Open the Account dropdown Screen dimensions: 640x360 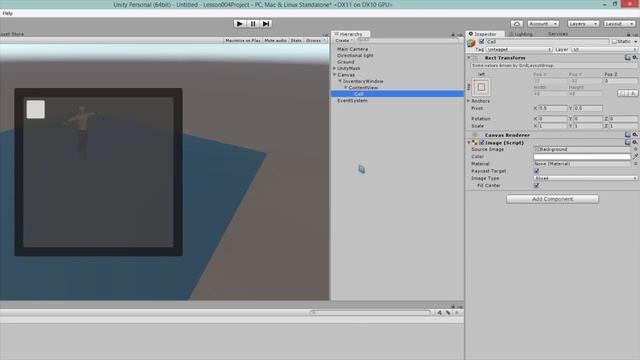click(x=543, y=24)
